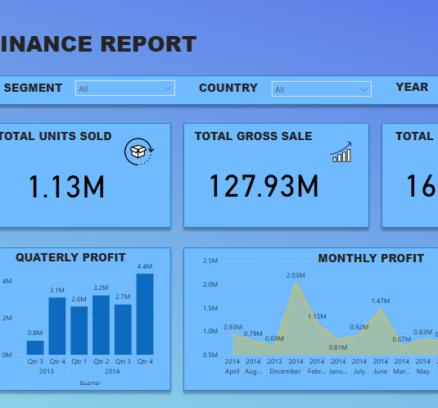Click the gross sale growth chart icon

341,152
